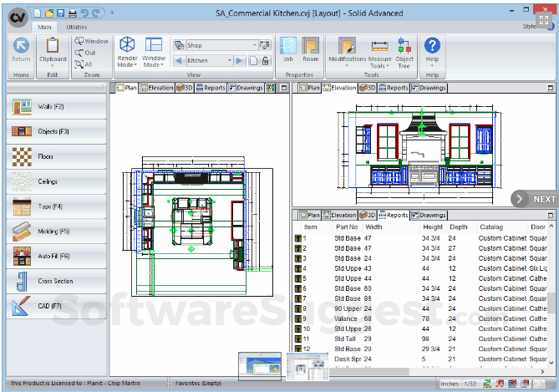This screenshot has height=392, width=559.
Task: Select the Cross Section tool
Action: 57,281
